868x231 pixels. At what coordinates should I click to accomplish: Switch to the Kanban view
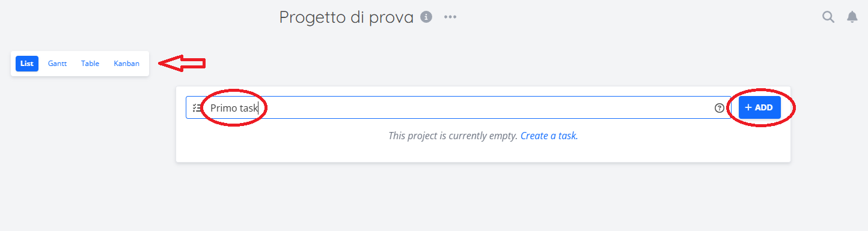point(126,64)
